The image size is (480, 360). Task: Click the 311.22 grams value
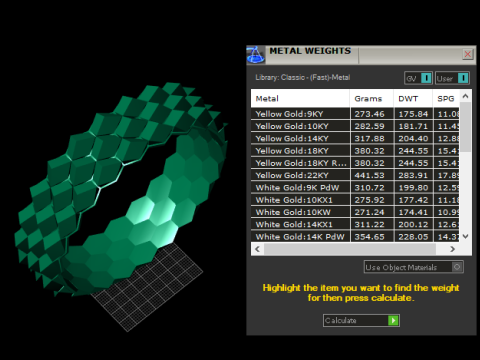click(x=369, y=225)
